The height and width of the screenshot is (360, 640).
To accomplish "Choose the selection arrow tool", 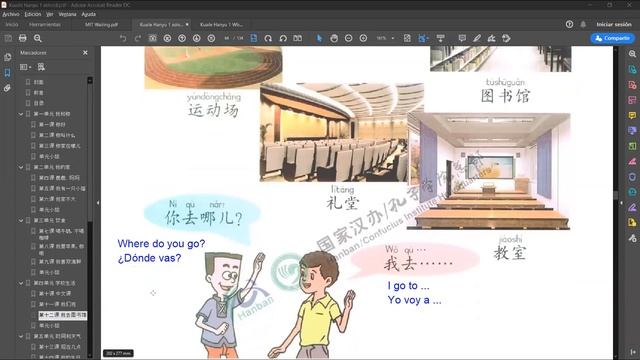I will click(319, 38).
